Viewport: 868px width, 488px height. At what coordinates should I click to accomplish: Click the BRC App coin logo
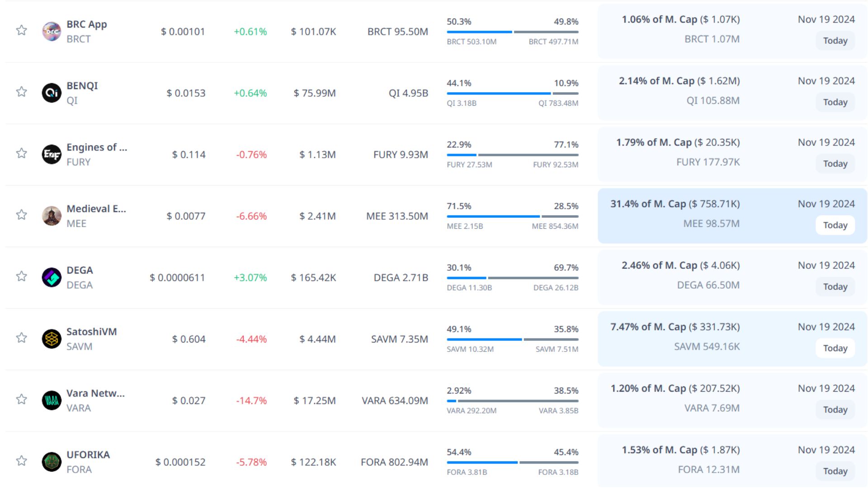[x=52, y=32]
